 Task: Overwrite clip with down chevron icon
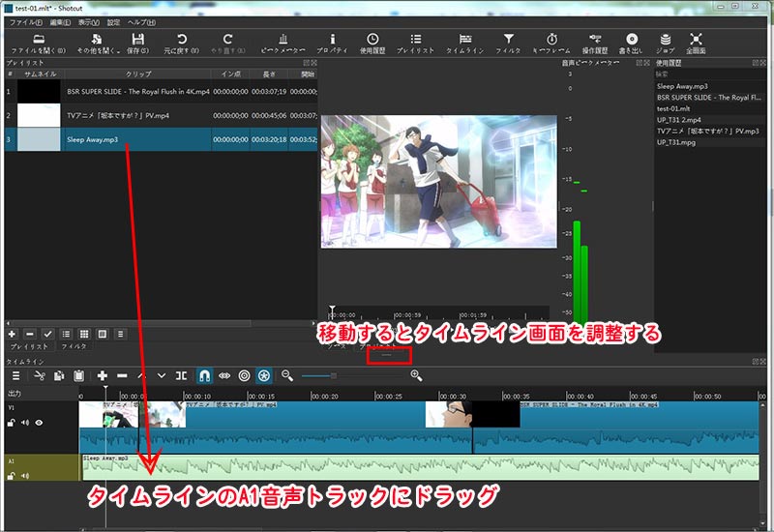coord(162,376)
